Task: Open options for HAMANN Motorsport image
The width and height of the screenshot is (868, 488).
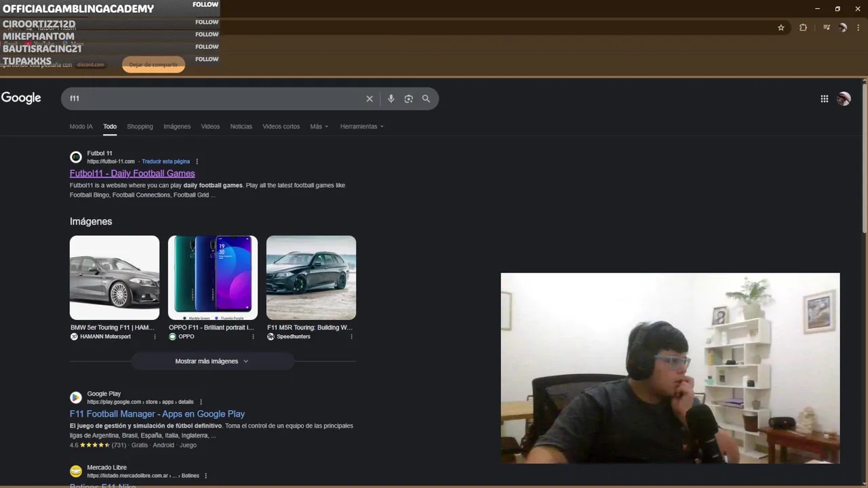Action: point(155,337)
